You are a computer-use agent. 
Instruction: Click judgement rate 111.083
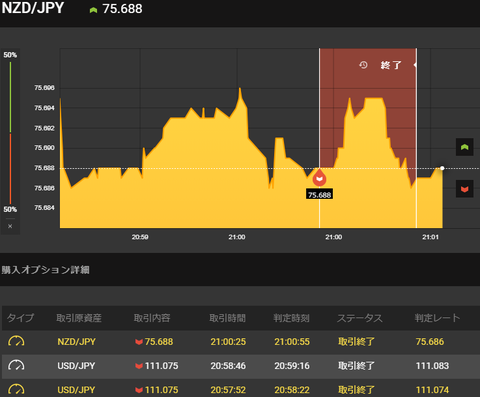[x=432, y=366]
